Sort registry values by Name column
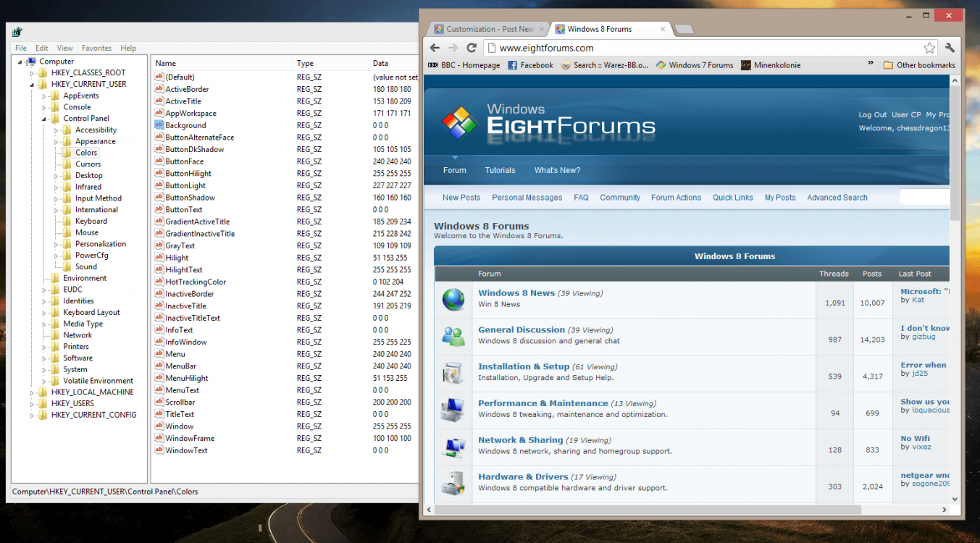This screenshot has width=980, height=543. click(x=222, y=64)
